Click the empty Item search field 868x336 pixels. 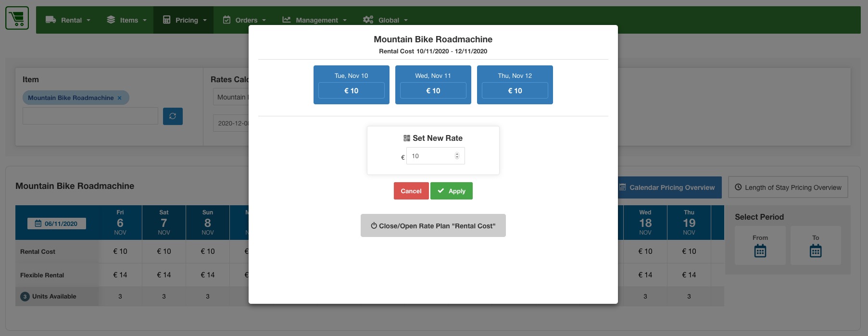(x=90, y=116)
